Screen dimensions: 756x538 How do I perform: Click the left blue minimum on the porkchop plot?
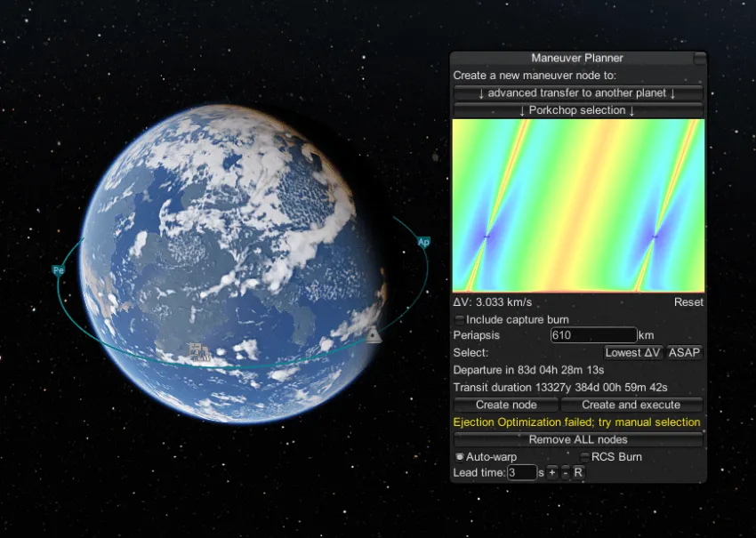pyautogui.click(x=487, y=237)
